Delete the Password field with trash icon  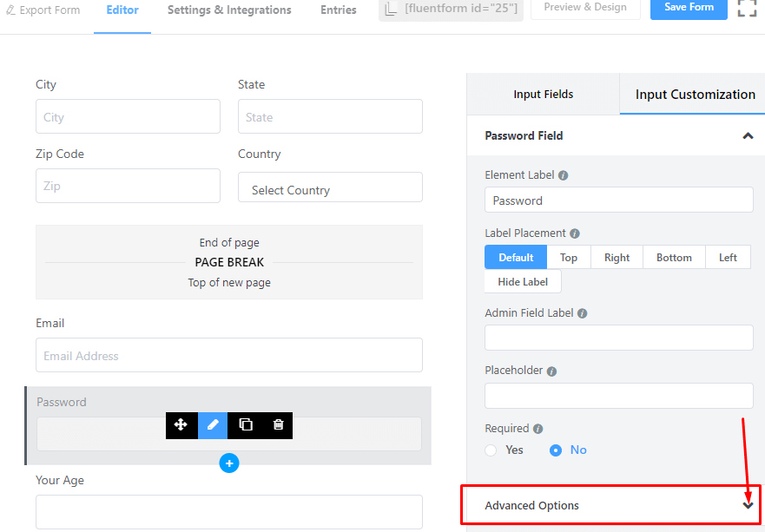[x=278, y=424]
